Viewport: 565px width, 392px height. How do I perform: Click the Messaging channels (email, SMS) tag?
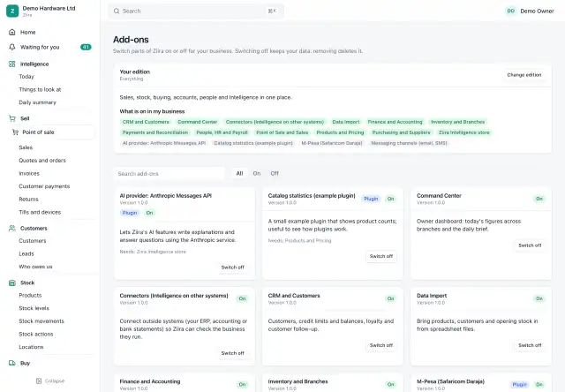[x=409, y=143]
